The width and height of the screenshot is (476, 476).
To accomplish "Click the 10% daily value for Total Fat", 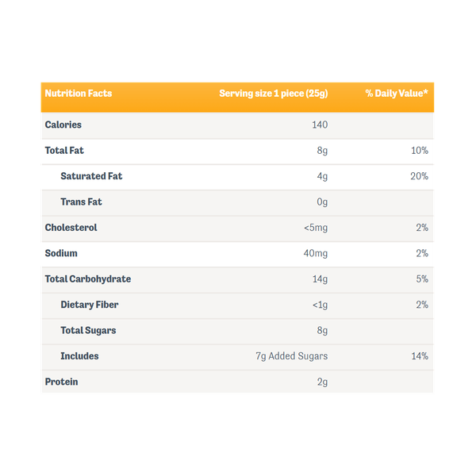I will pos(420,150).
